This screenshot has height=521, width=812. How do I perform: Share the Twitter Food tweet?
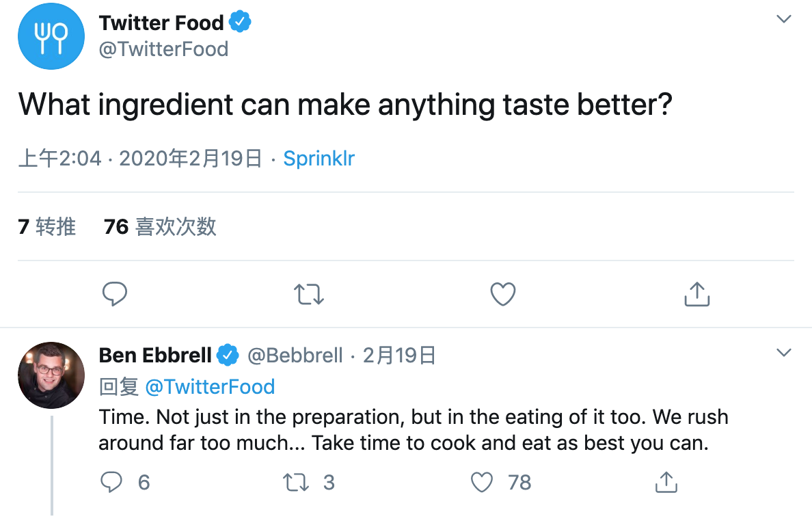(697, 293)
